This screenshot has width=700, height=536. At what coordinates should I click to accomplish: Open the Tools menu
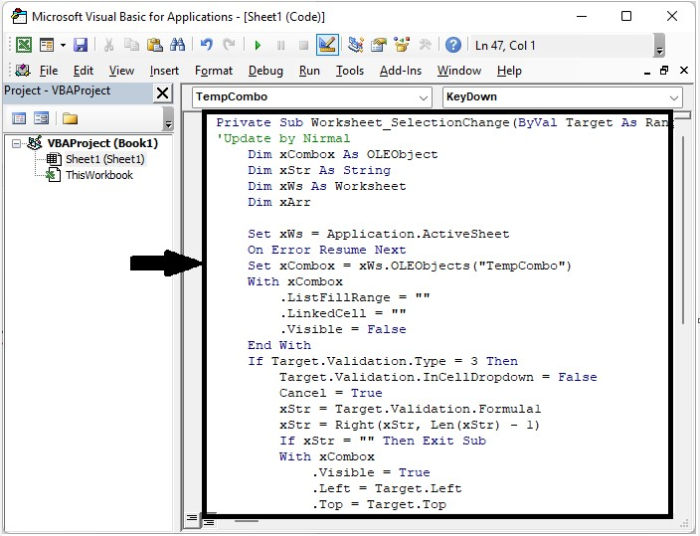(350, 71)
